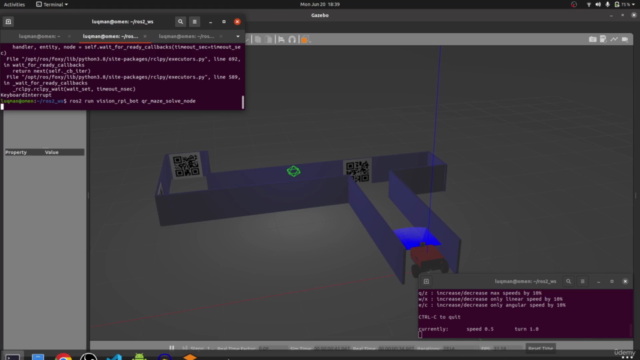The image size is (640, 360).
Task: Close the third terminal tab
Action: click(x=221, y=36)
